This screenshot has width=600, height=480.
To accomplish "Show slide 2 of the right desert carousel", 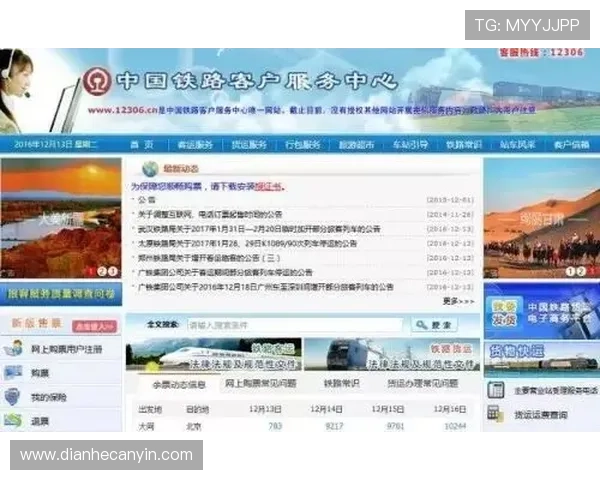I will click(581, 271).
